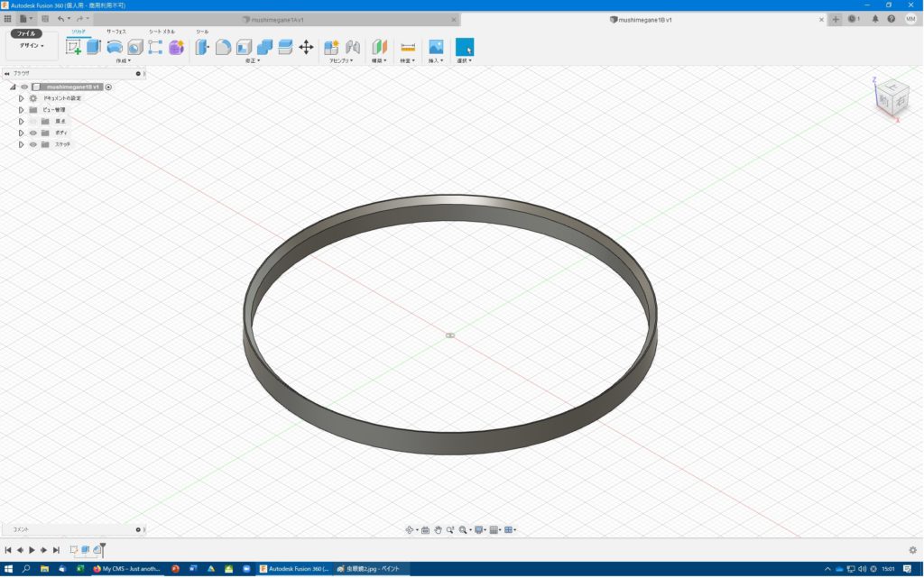Click the sketch feature in the timeline

pyautogui.click(x=74, y=550)
